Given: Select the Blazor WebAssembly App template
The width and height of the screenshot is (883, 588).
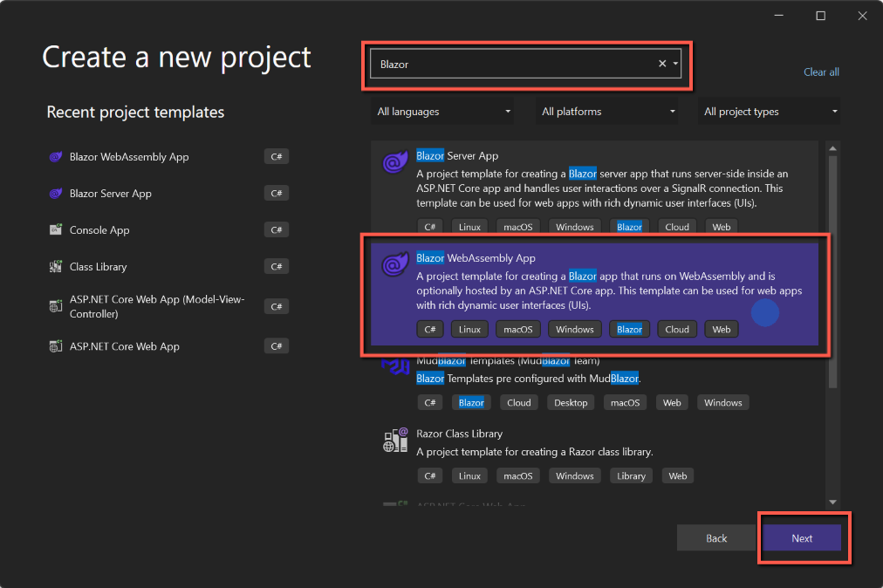Looking at the screenshot, I should [x=593, y=292].
